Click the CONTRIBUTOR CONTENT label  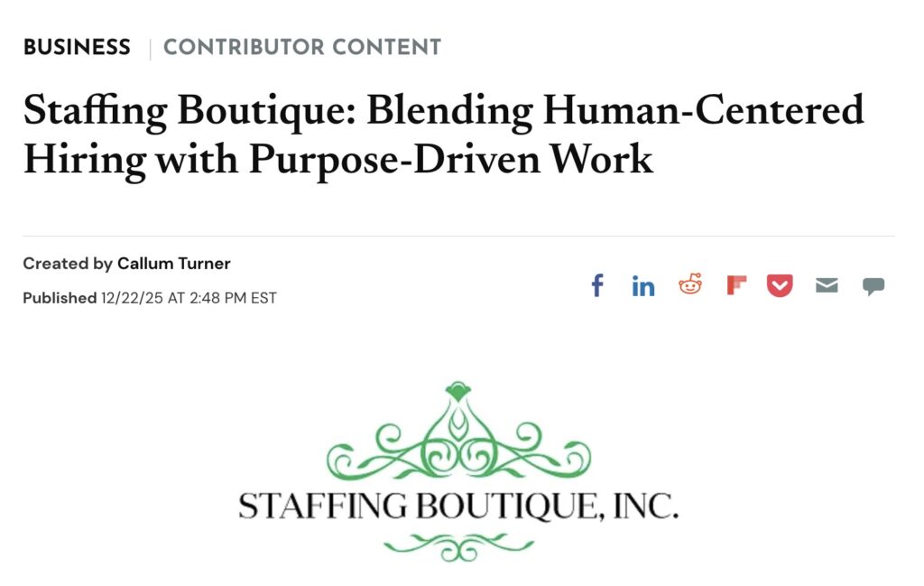click(301, 48)
